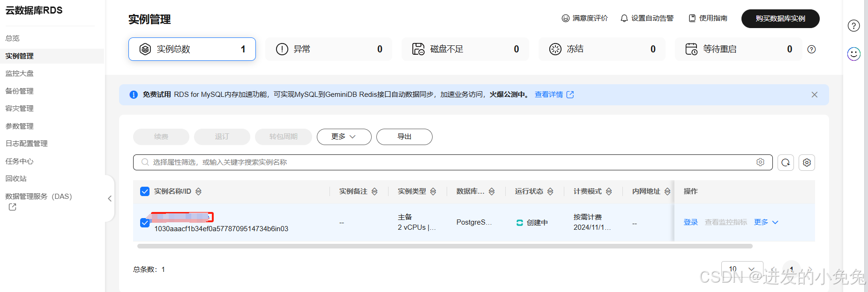Click the 磁盘不足 disk icon
Image resolution: width=868 pixels, height=292 pixels.
coord(419,49)
